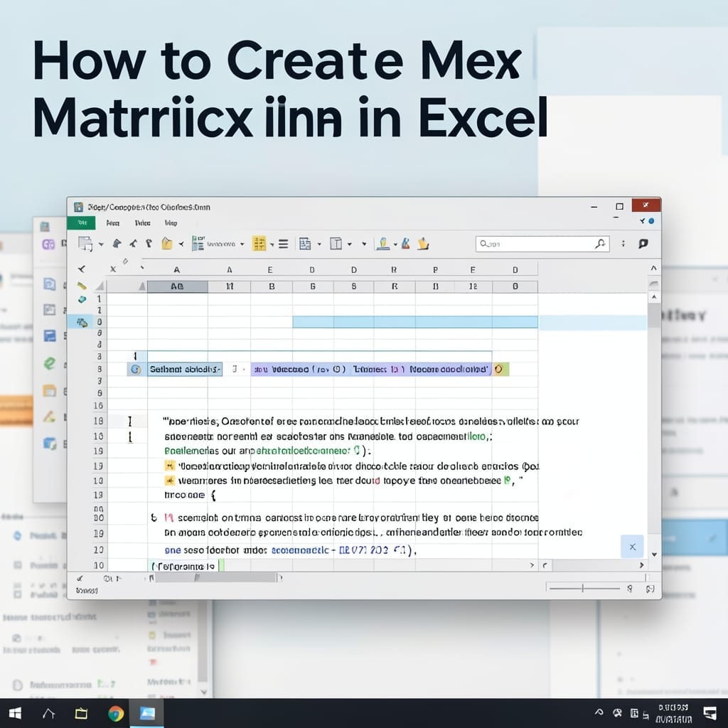Image resolution: width=728 pixels, height=728 pixels.
Task: Open the third ribbon tab
Action: point(142,223)
